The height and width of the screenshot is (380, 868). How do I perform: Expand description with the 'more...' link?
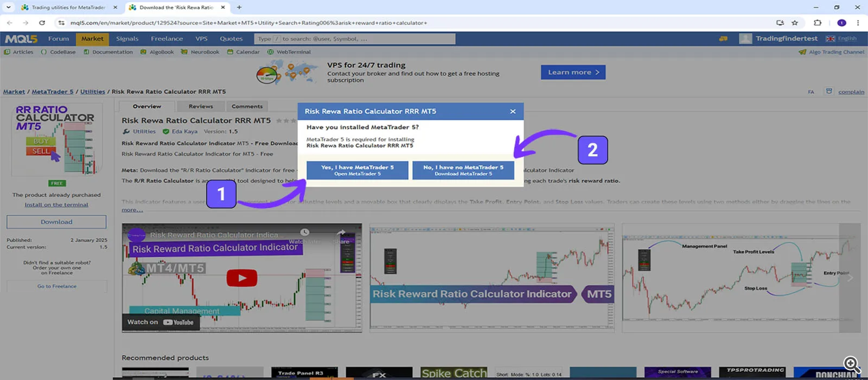(132, 210)
